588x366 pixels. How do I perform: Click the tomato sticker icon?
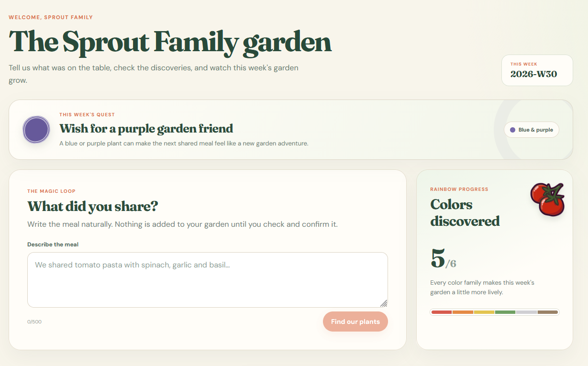(548, 199)
